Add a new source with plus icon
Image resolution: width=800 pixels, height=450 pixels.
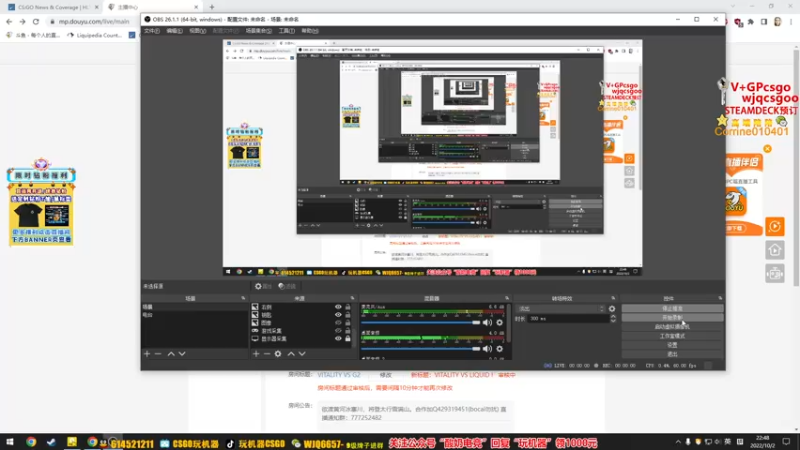coord(256,354)
